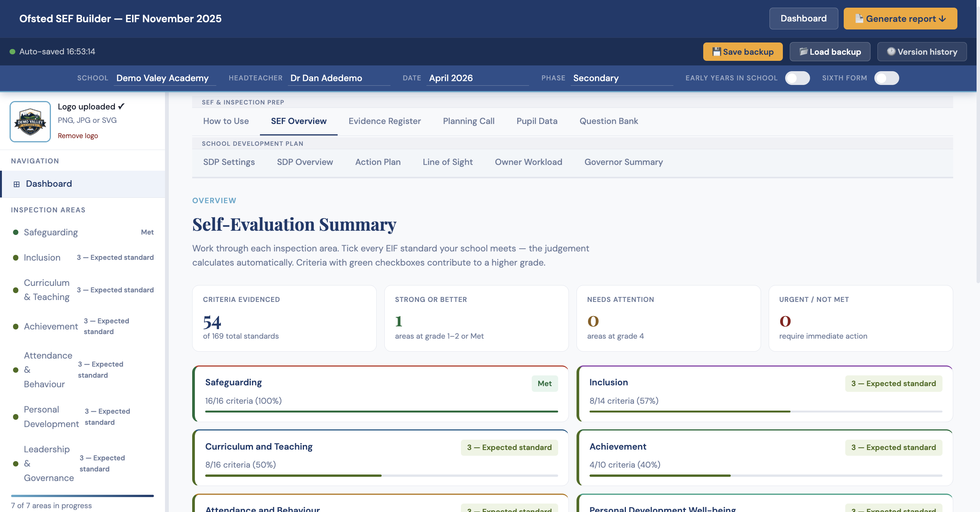Open the Achievement summary card title
Image resolution: width=980 pixels, height=512 pixels.
pyautogui.click(x=618, y=447)
